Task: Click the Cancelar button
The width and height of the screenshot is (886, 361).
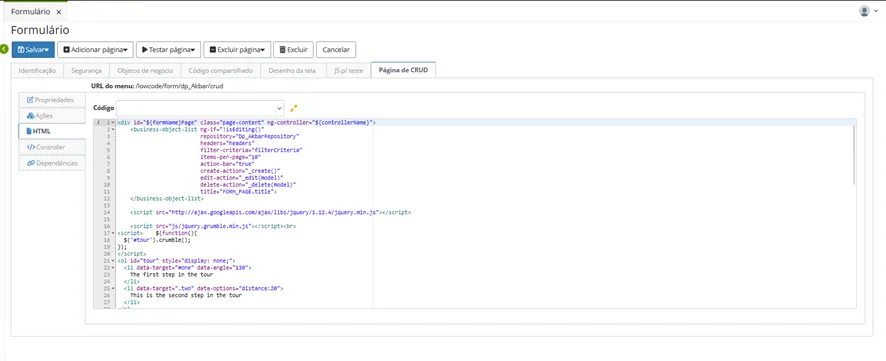Action: 336,50
